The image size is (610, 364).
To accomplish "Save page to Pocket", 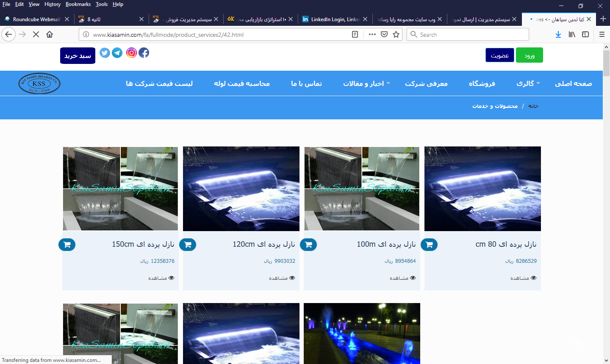I will tap(384, 34).
